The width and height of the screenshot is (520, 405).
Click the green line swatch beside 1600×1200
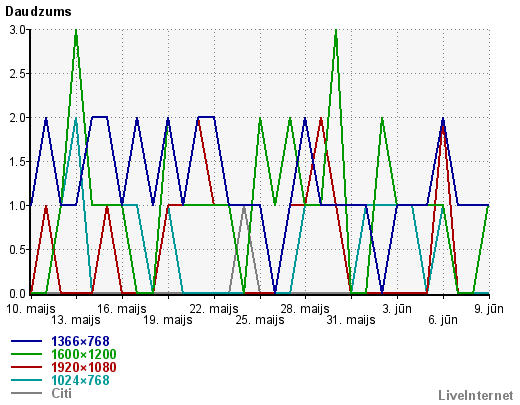26,354
